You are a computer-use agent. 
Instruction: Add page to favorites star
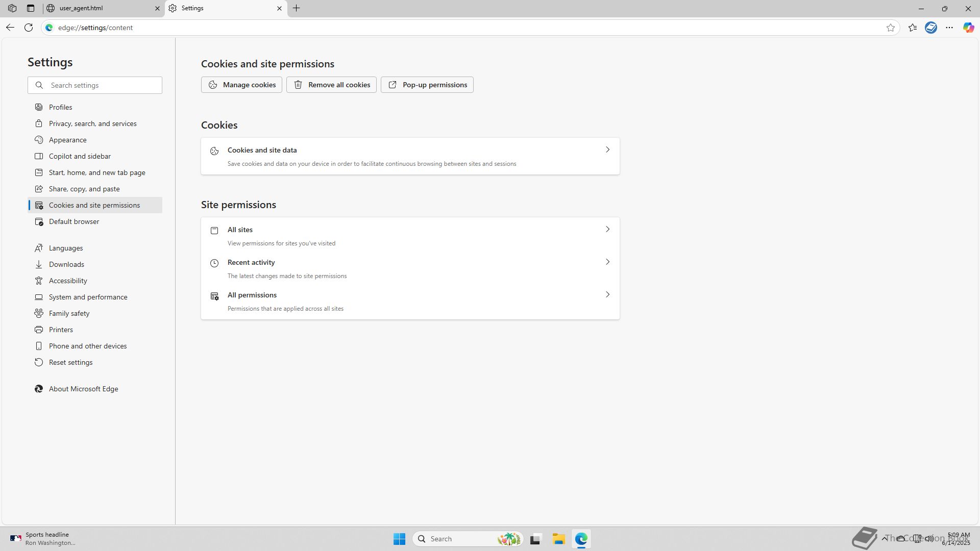891,28
